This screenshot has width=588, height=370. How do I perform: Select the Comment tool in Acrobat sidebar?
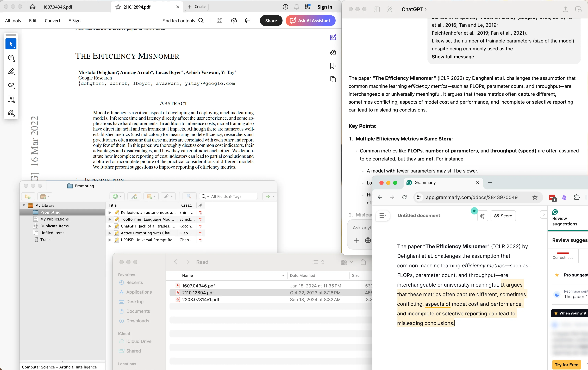[11, 58]
